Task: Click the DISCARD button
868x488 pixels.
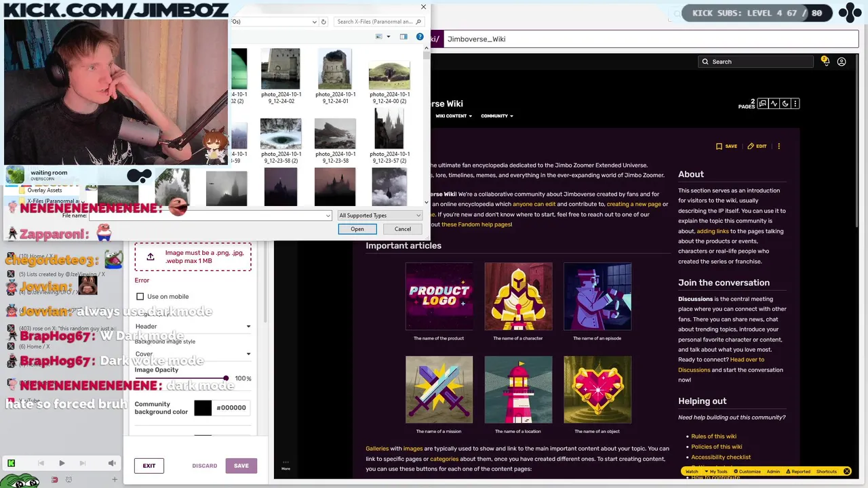Action: (205, 466)
